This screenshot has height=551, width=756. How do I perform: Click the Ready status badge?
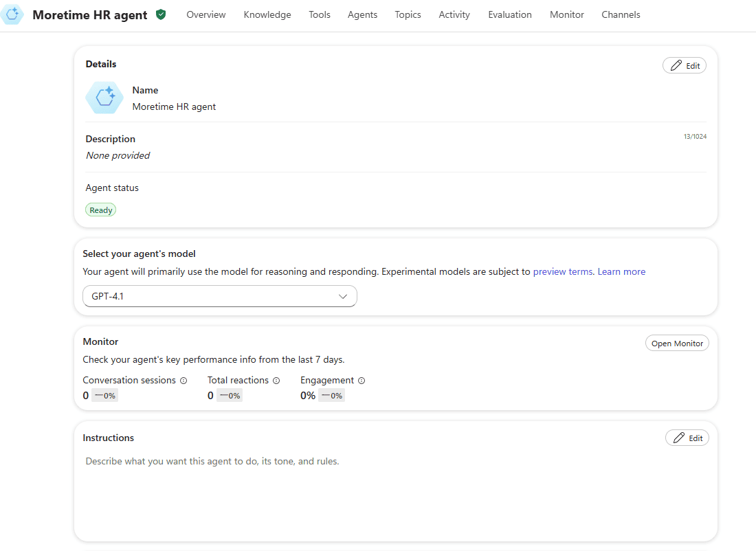(101, 210)
